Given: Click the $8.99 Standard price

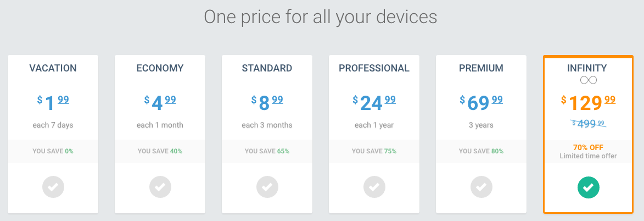Looking at the screenshot, I should 267,103.
